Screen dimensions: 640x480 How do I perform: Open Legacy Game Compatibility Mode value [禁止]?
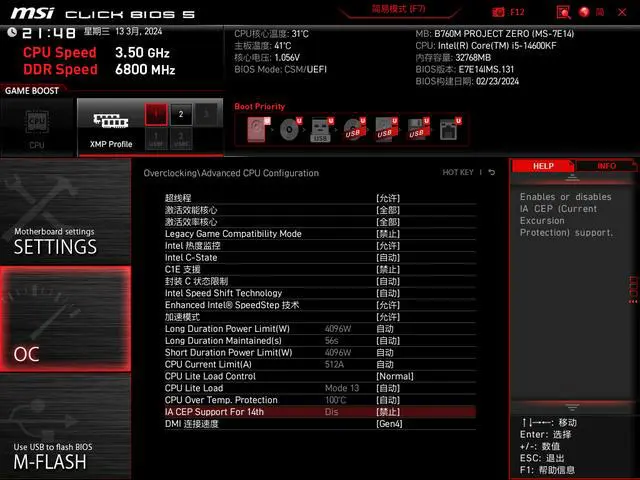tap(388, 234)
